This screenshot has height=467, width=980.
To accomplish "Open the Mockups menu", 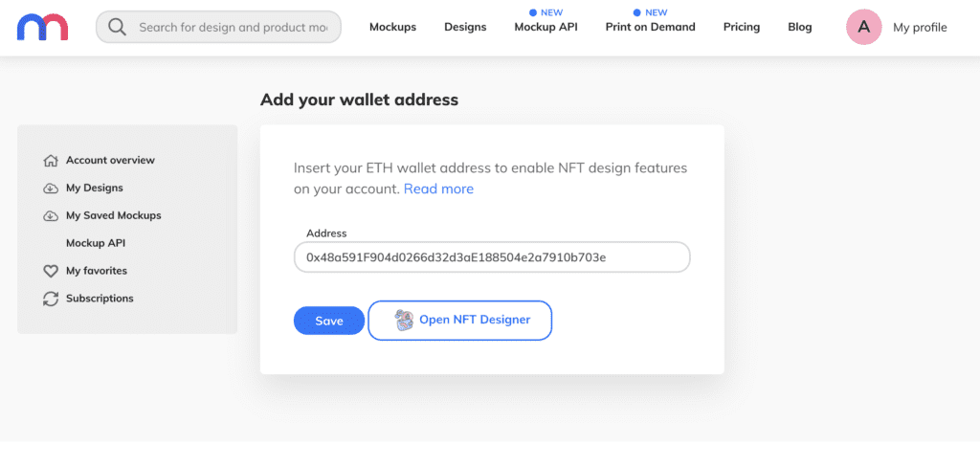I will [x=392, y=27].
